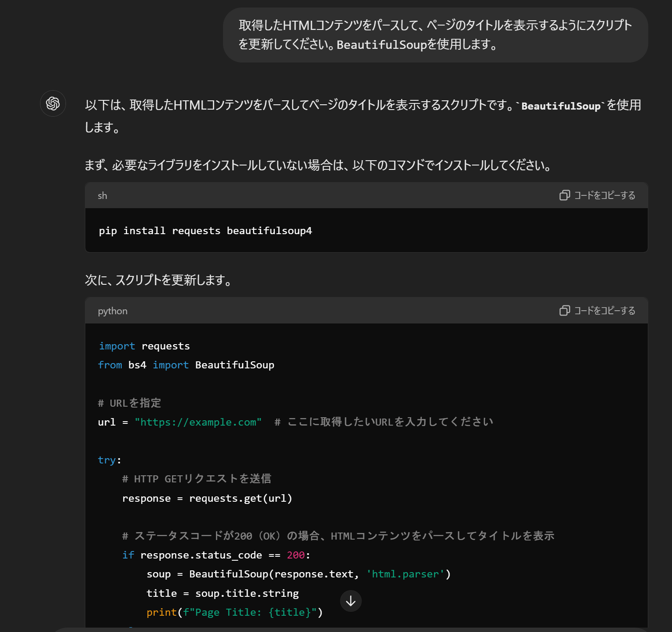
Task: Select the user message bubble about BeautifulSoup
Action: click(435, 35)
